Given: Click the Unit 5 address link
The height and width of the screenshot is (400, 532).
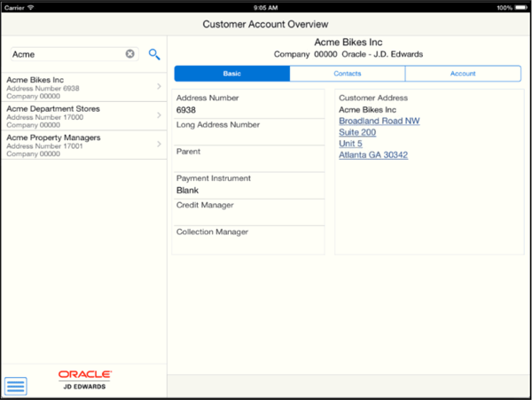Looking at the screenshot, I should point(350,144).
